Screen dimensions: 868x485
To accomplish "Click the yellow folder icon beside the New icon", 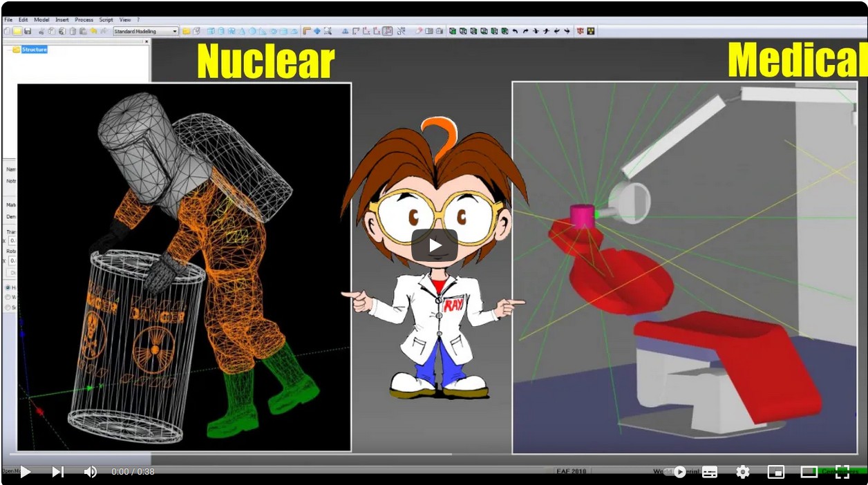I will (17, 31).
